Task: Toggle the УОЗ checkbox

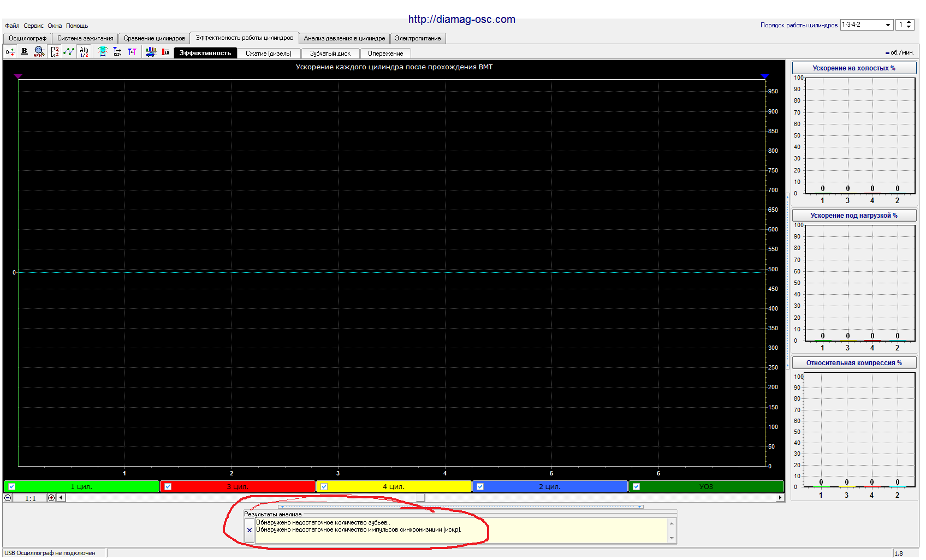Action: click(x=637, y=486)
